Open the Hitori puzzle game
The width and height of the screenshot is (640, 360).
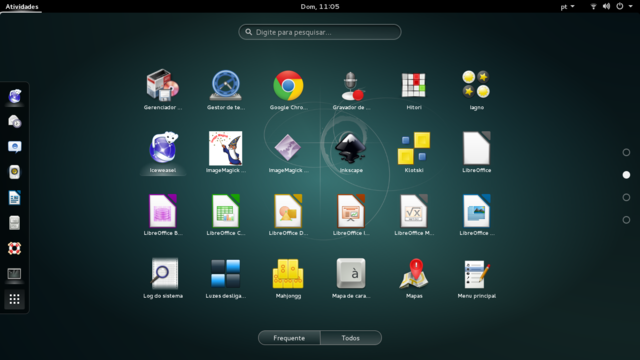[x=413, y=85]
